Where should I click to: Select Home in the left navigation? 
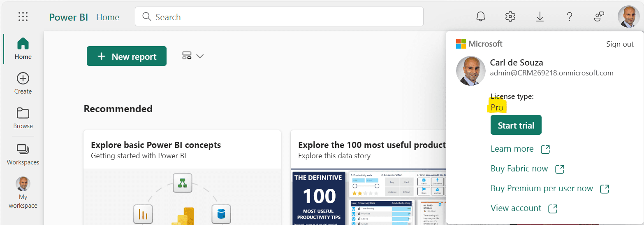point(23,49)
